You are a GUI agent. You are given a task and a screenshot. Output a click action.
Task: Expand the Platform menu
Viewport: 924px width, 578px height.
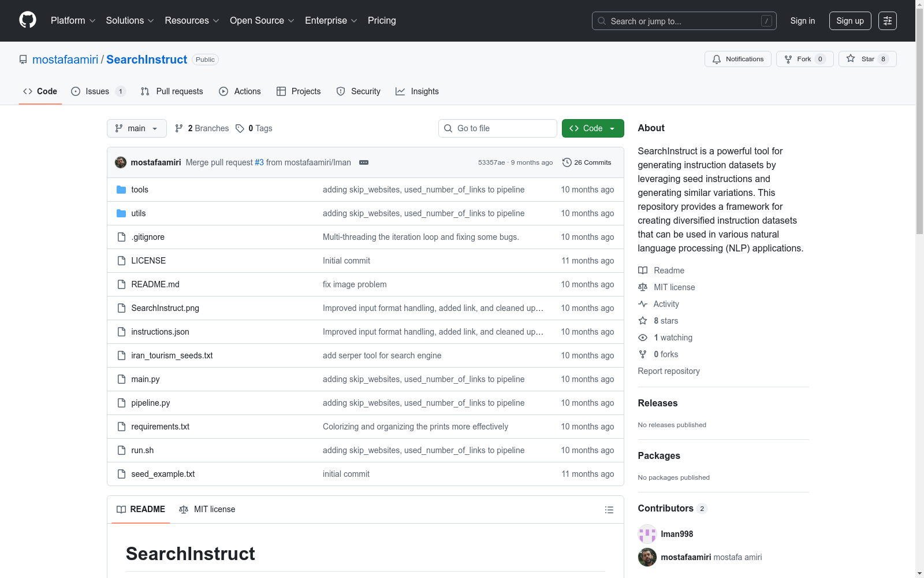[x=73, y=21]
